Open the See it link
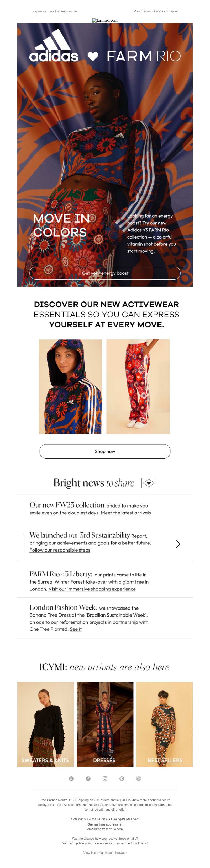Screen dimensions: 210x868 click(x=76, y=629)
